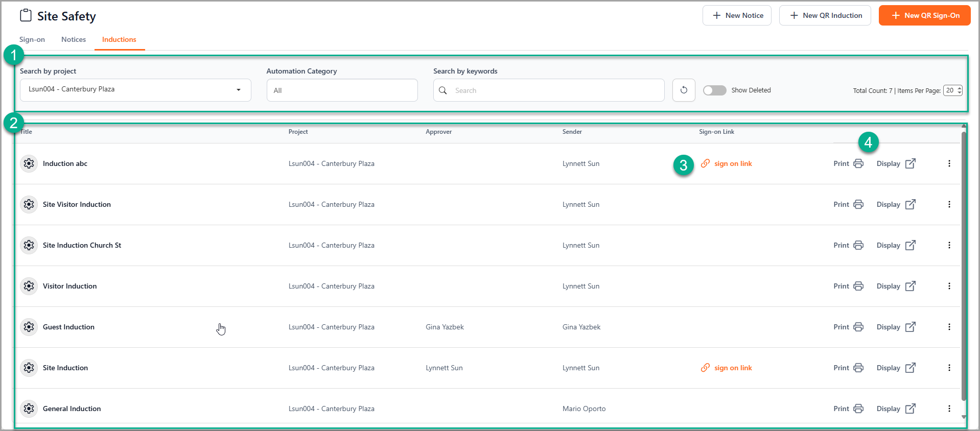
Task: Click the Approver column header
Action: 438,132
